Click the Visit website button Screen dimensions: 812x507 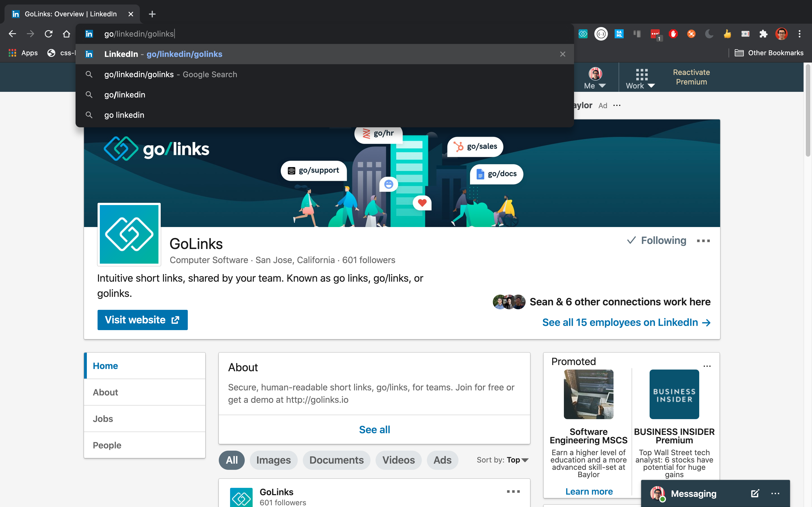tap(142, 320)
